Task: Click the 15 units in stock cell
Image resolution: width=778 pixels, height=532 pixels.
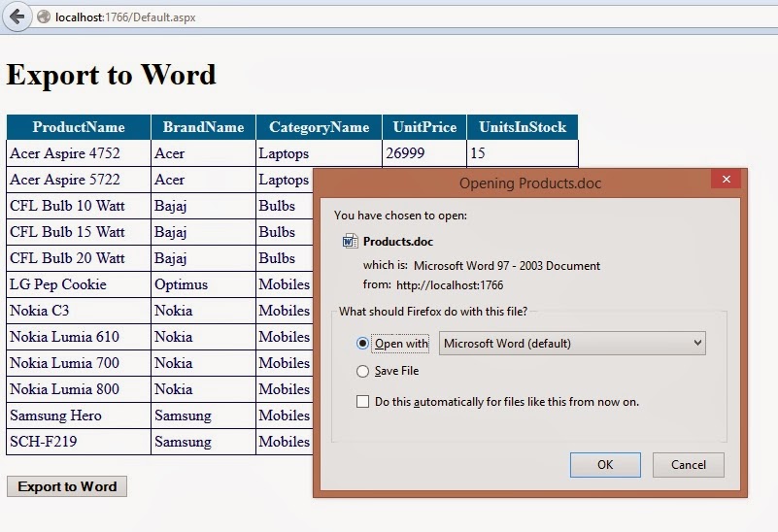Action: click(x=523, y=153)
